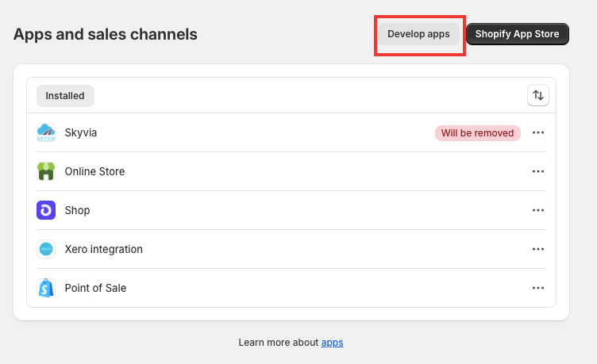Image resolution: width=597 pixels, height=364 pixels.
Task: Open the Xero integration more actions menu
Action: coord(538,249)
